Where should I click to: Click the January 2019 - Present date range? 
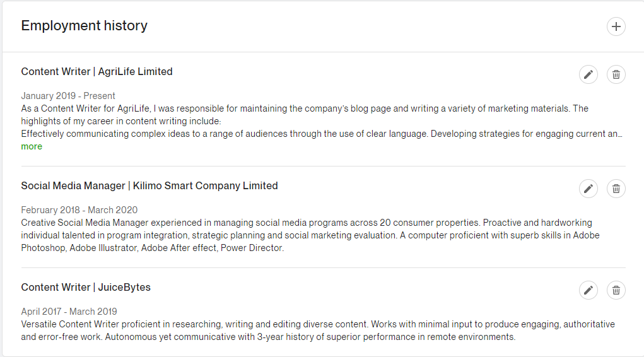point(67,96)
